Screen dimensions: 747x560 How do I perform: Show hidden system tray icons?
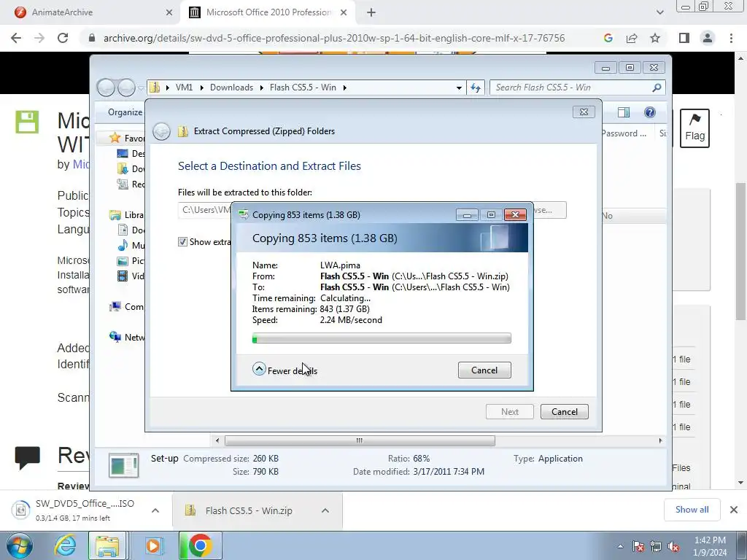620,546
